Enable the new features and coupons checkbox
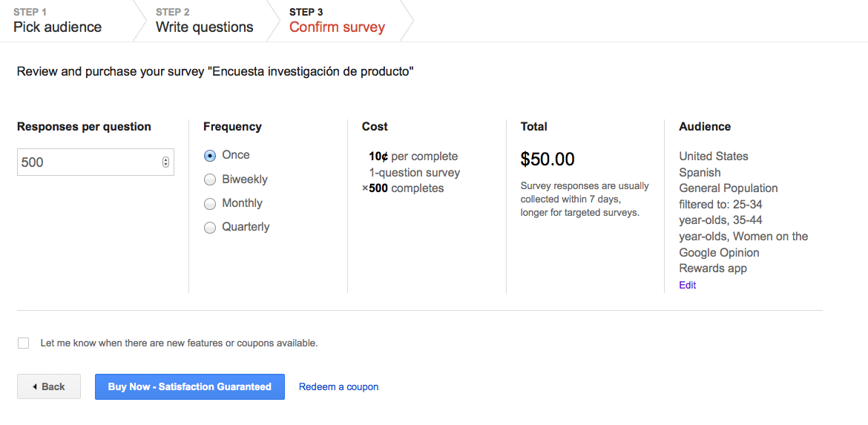Viewport: 868px width, 425px height. [x=23, y=343]
